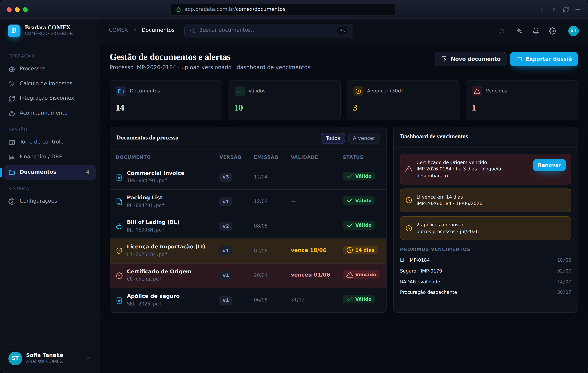The image size is (588, 373).
Task: Click the COMEX breadcrumb link
Action: point(118,30)
